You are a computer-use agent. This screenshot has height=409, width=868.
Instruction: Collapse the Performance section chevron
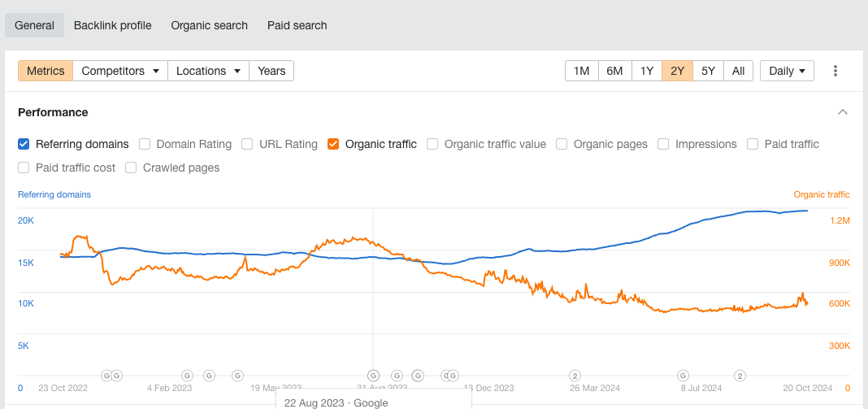[x=843, y=112]
